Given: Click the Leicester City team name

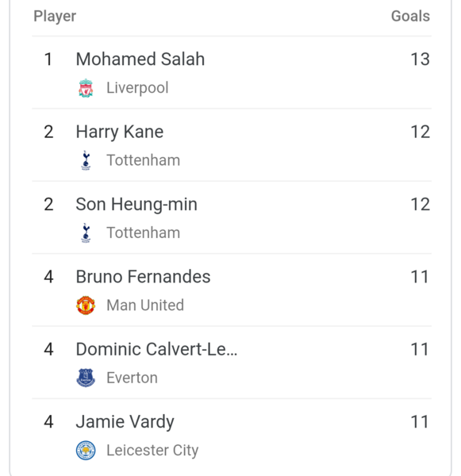Looking at the screenshot, I should 152,451.
